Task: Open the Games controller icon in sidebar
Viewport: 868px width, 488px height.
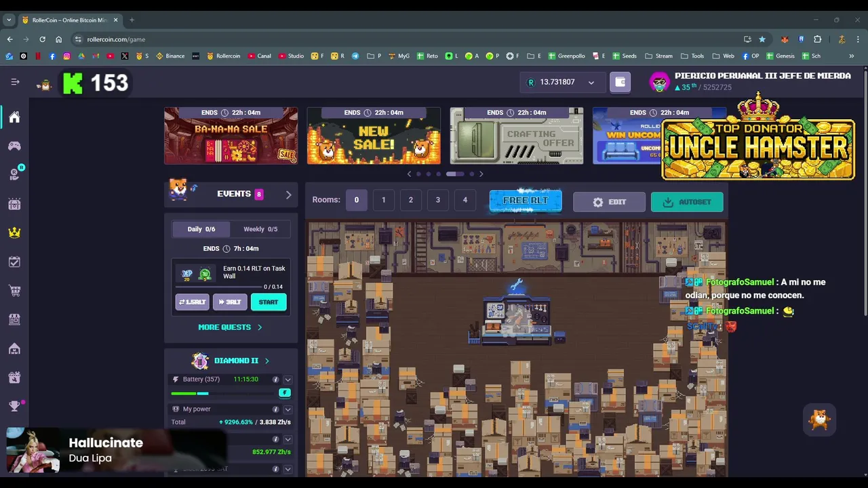Action: (14, 146)
